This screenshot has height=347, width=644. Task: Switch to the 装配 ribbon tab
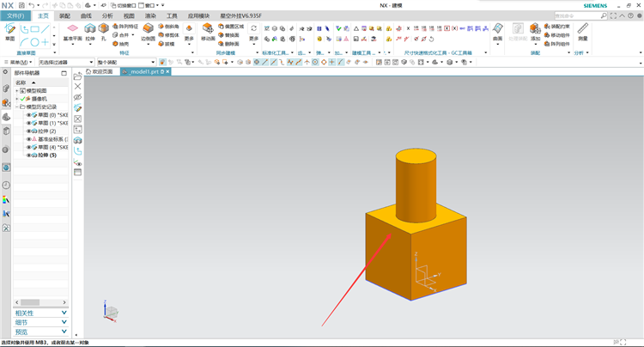click(64, 15)
